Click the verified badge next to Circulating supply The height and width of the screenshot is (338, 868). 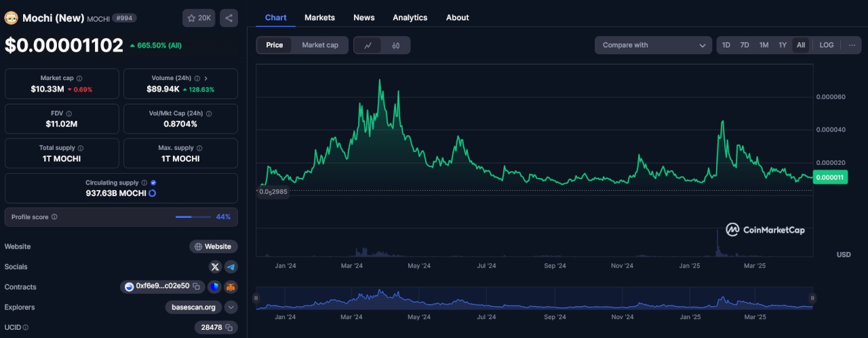point(153,183)
